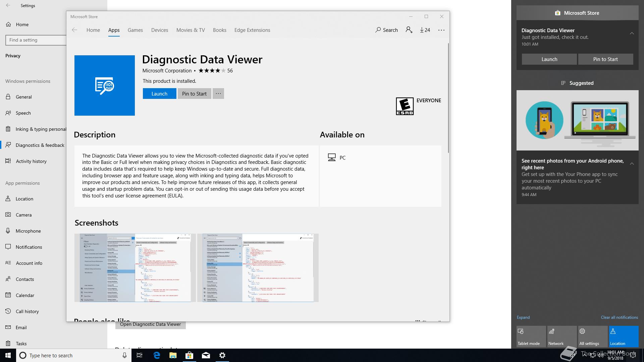The height and width of the screenshot is (362, 644).
Task: Click the Store page vertical scrollbar
Action: point(448,98)
